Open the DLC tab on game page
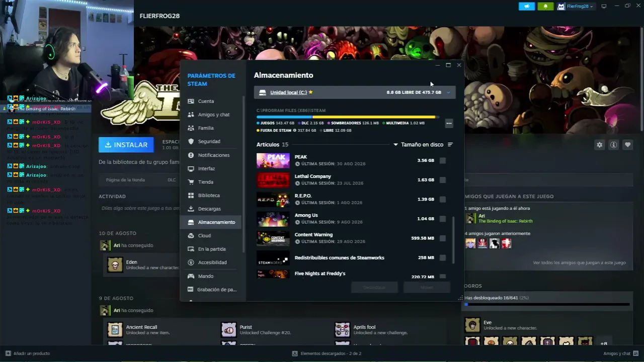The width and height of the screenshot is (644, 362). [x=172, y=180]
